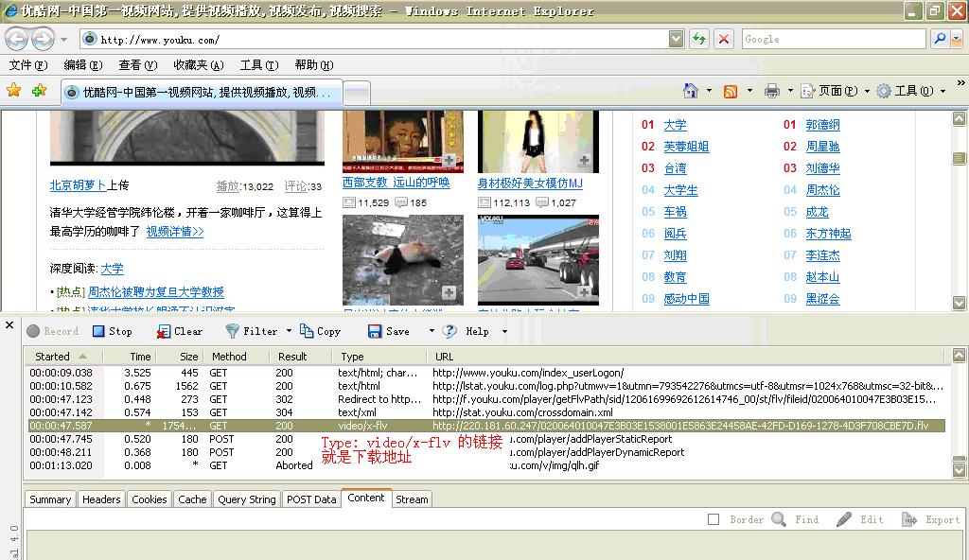Open the 收藏夹(A) menu
Viewport: 969px width, 560px height.
[198, 65]
